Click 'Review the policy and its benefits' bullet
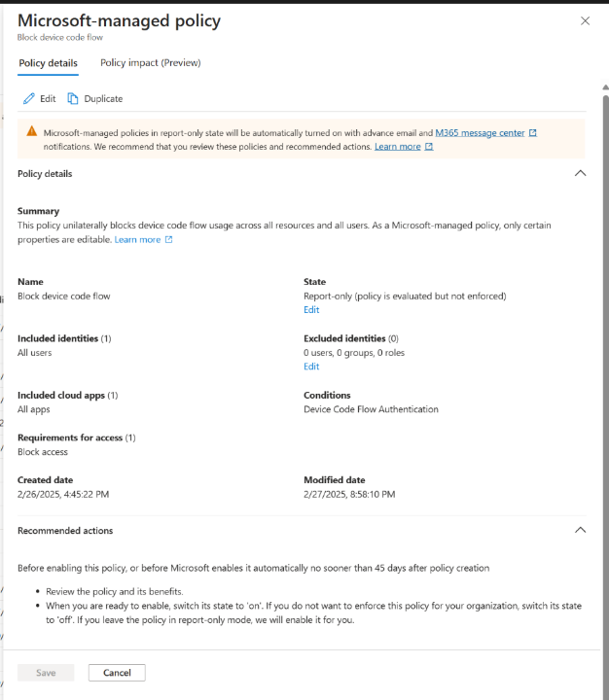Viewport: 609px width, 700px height. pyautogui.click(x=115, y=591)
